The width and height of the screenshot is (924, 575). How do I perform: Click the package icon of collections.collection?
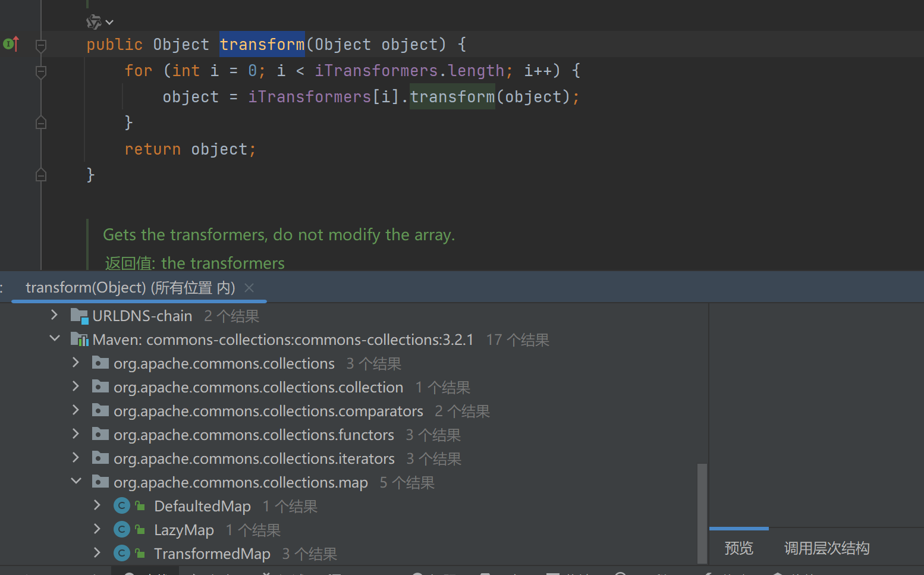click(x=100, y=387)
